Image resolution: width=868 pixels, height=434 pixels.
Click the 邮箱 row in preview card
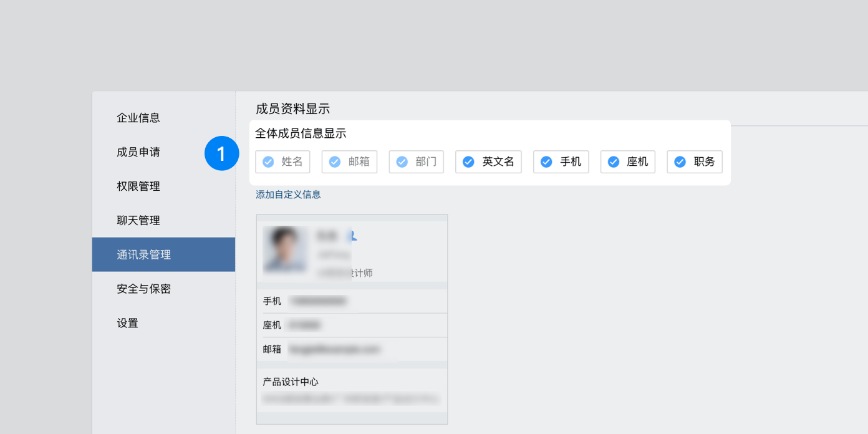(x=352, y=349)
